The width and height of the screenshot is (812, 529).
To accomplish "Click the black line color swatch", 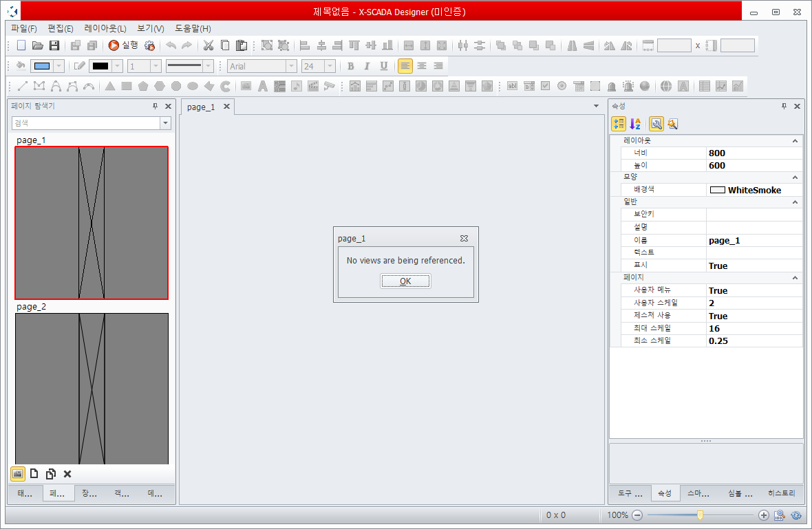I will 100,66.
